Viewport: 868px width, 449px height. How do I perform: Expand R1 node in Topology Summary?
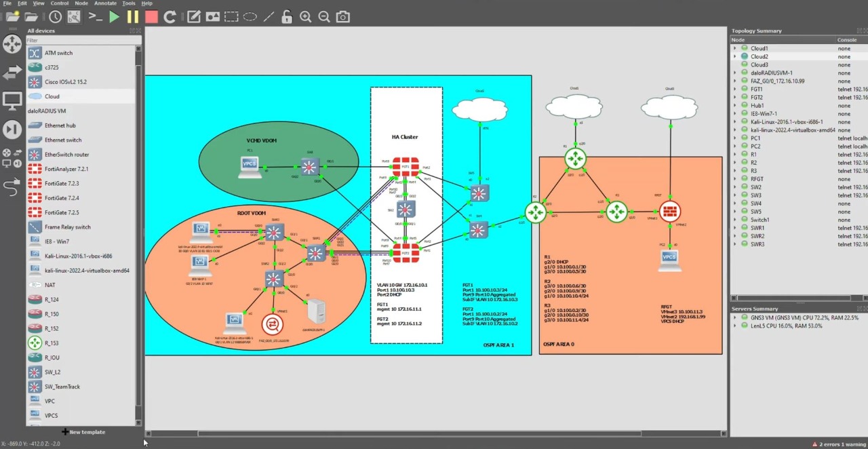[734, 155]
